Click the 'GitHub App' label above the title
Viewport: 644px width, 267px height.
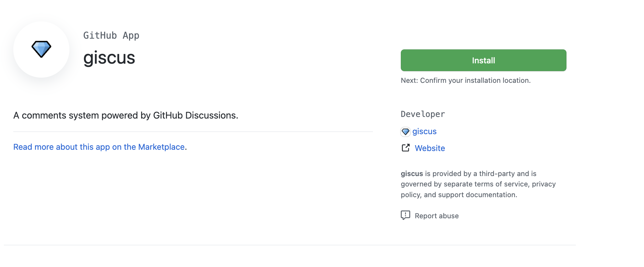click(111, 35)
